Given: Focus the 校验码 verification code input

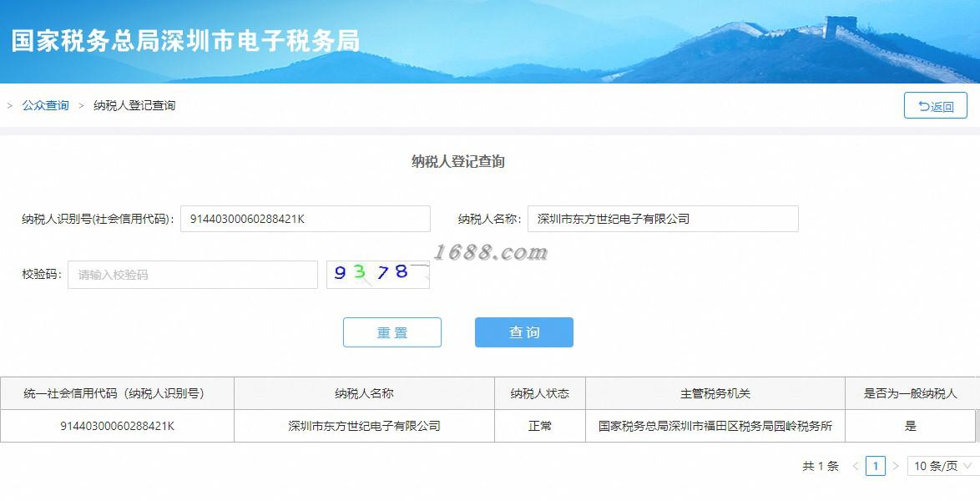Looking at the screenshot, I should (193, 275).
